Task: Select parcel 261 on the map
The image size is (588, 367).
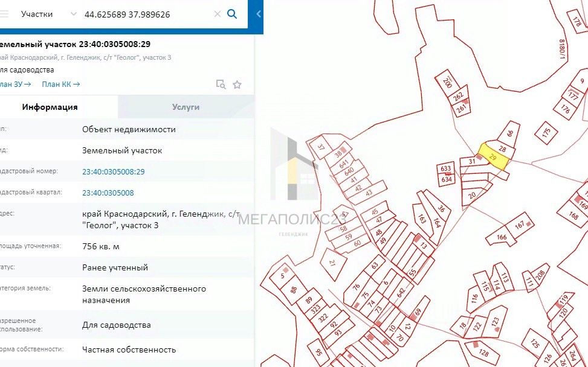Action: point(461,108)
